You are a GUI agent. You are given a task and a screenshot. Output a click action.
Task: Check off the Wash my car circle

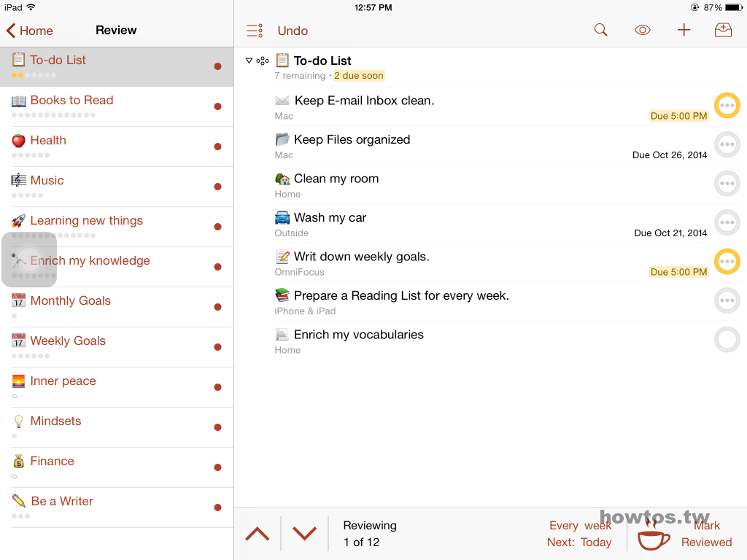pos(727,222)
